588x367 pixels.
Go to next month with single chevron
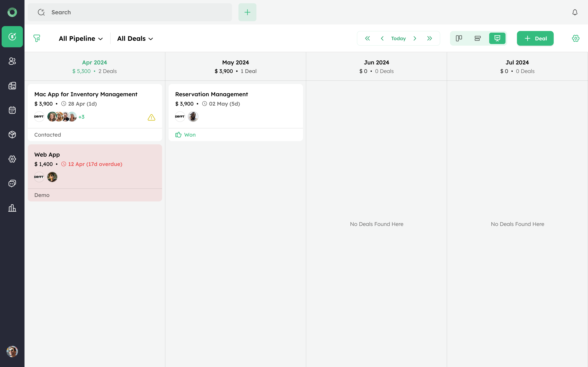[x=415, y=38]
